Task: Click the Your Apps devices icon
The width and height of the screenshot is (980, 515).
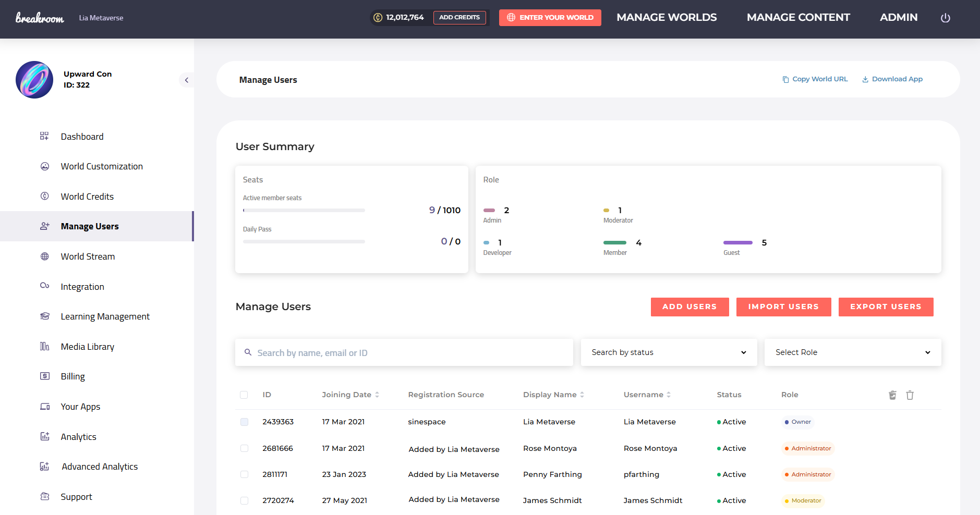Action: [x=45, y=406]
